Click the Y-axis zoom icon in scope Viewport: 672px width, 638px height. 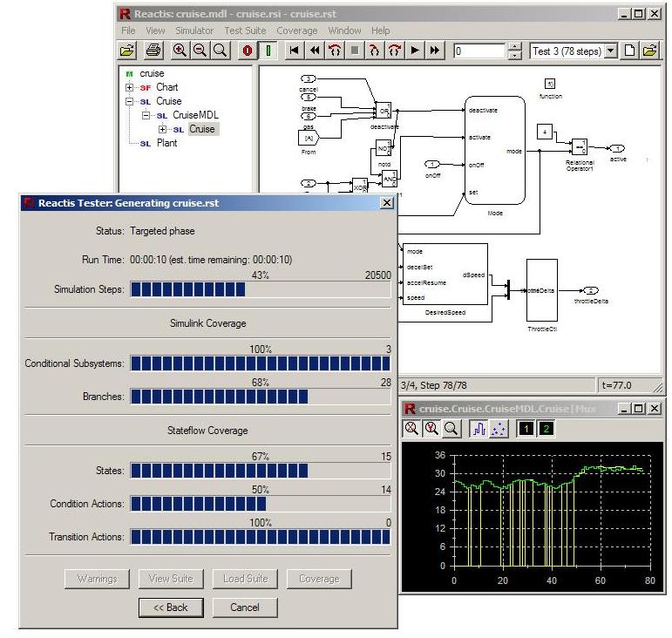click(431, 429)
